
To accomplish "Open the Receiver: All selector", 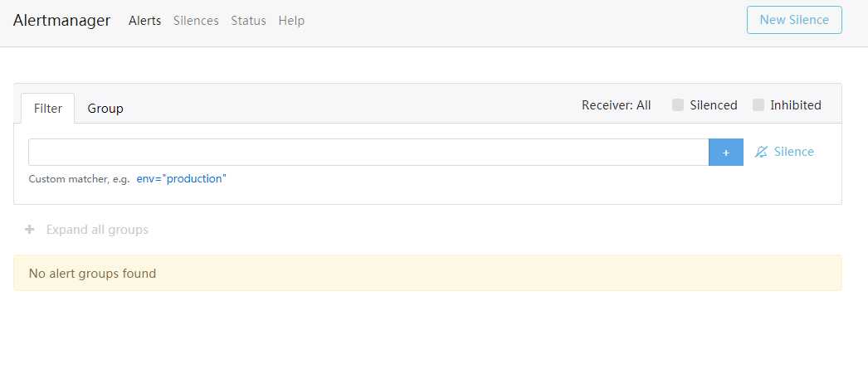I will (616, 105).
